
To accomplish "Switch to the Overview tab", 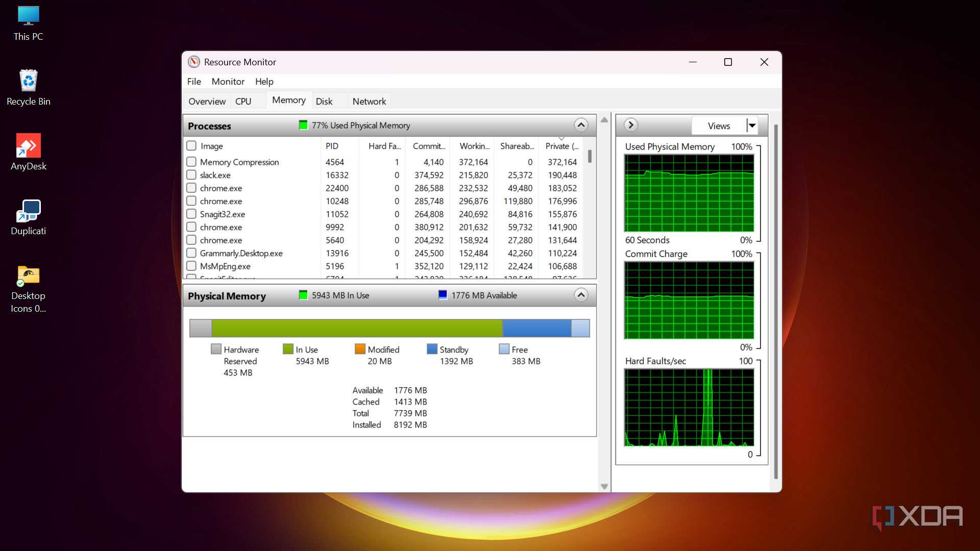I will [x=207, y=101].
